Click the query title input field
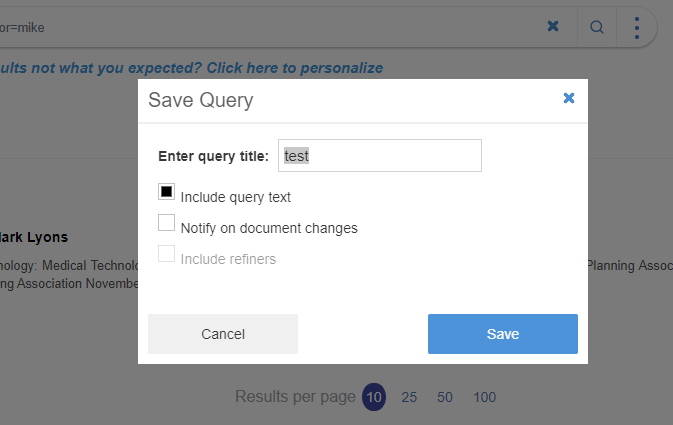Viewport: 673px width, 425px height. (x=380, y=156)
